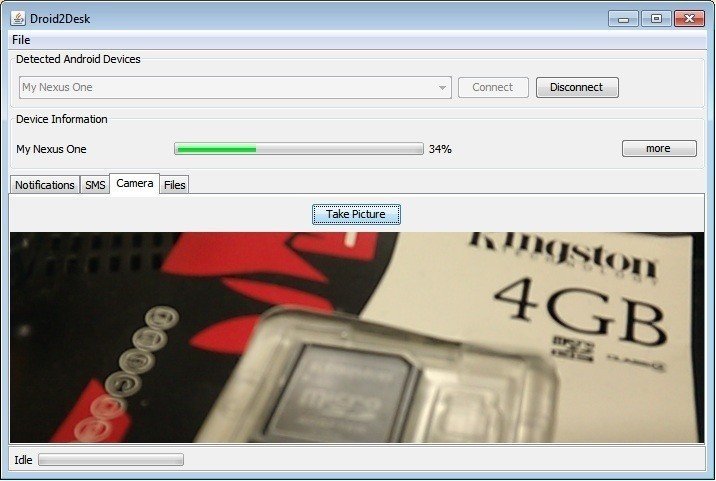
Task: Click the Java icon in title bar
Action: pos(18,18)
